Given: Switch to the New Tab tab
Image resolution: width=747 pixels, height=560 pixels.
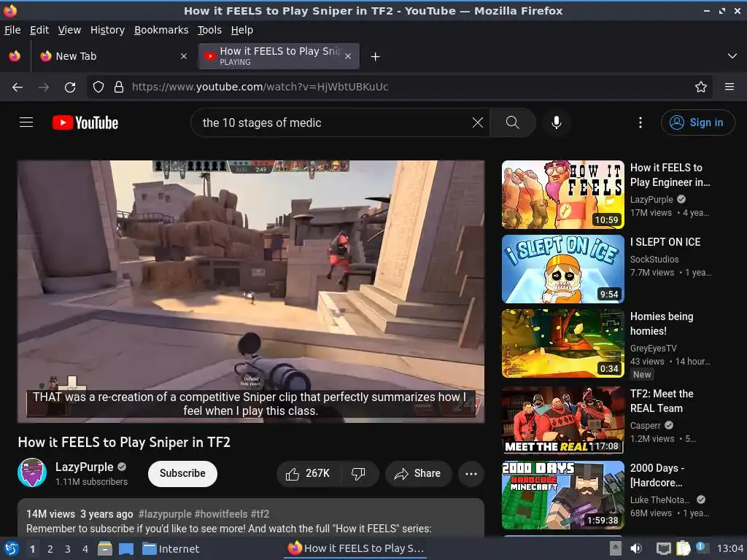Looking at the screenshot, I should point(113,56).
